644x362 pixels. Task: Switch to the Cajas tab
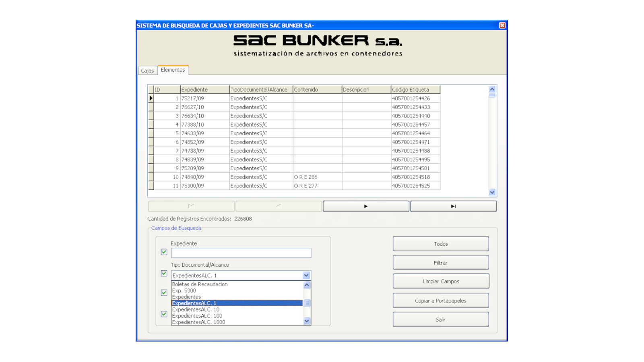click(x=147, y=71)
